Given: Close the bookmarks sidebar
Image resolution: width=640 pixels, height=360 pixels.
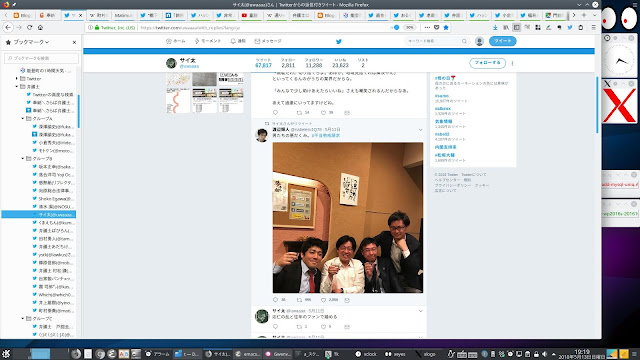Looking at the screenshot, I should 74,42.
